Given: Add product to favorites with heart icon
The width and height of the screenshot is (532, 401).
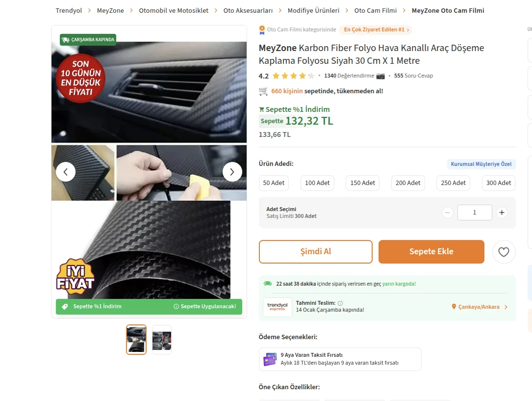Looking at the screenshot, I should pos(504,252).
